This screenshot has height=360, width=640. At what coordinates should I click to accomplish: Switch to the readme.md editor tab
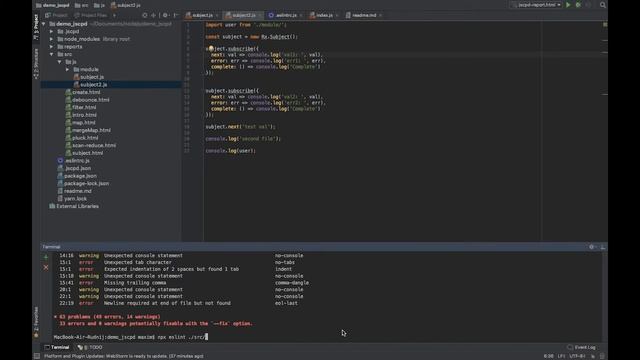coord(364,15)
